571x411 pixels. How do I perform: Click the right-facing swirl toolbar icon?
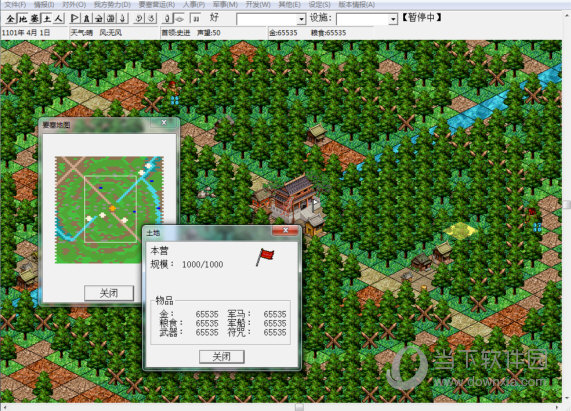click(x=151, y=18)
